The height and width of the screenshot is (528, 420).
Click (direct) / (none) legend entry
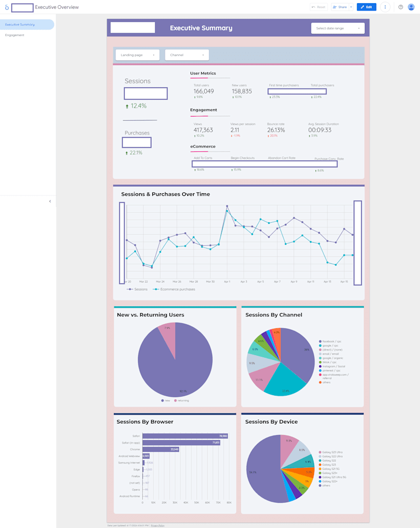[330, 350]
